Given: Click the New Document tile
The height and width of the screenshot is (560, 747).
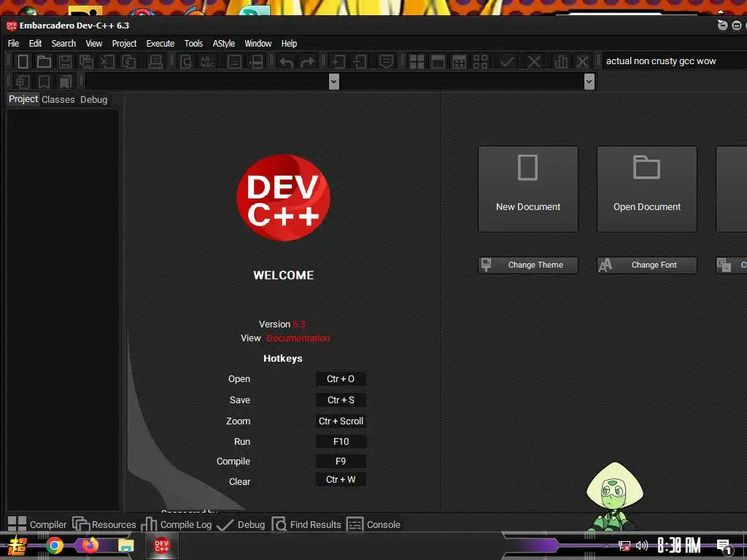Looking at the screenshot, I should tap(528, 189).
